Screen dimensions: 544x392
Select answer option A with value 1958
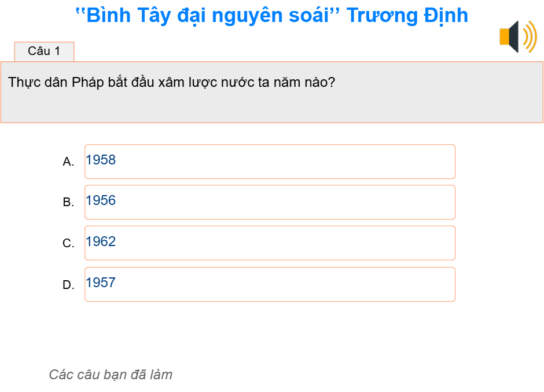click(x=269, y=161)
